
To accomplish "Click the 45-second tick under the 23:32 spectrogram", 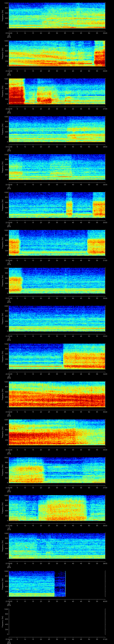I will click(81, 336).
